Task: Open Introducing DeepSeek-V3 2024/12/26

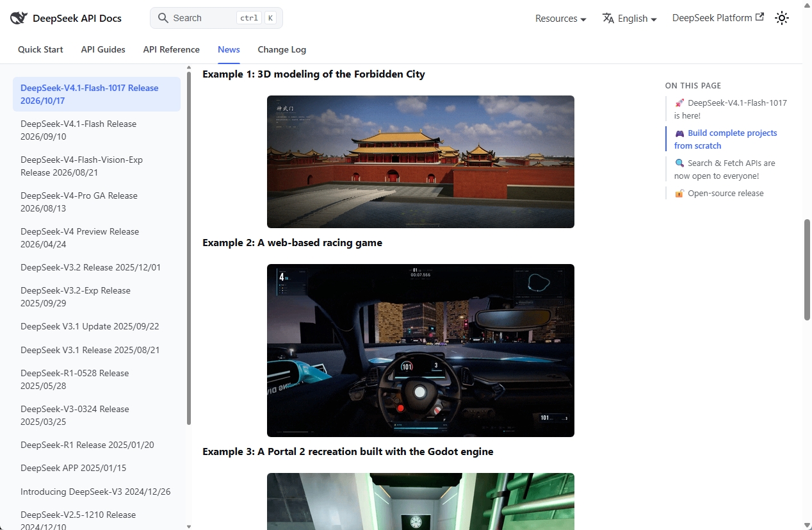Action: point(97,492)
